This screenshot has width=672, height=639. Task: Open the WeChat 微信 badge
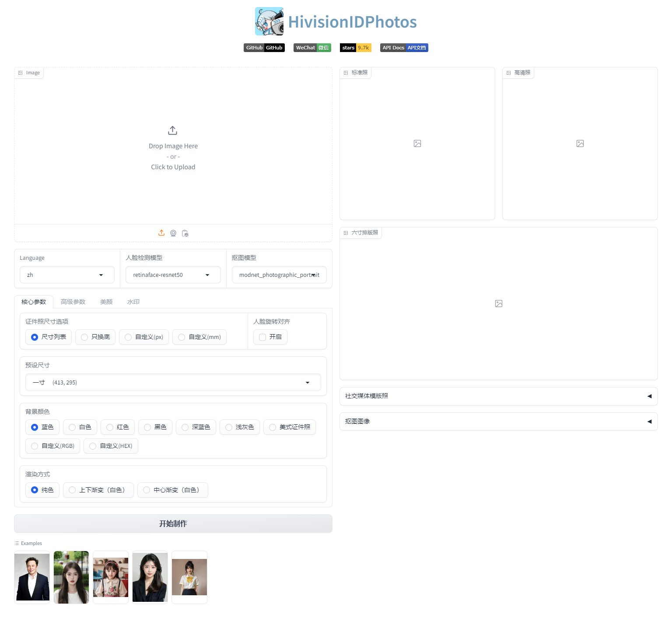tap(312, 48)
